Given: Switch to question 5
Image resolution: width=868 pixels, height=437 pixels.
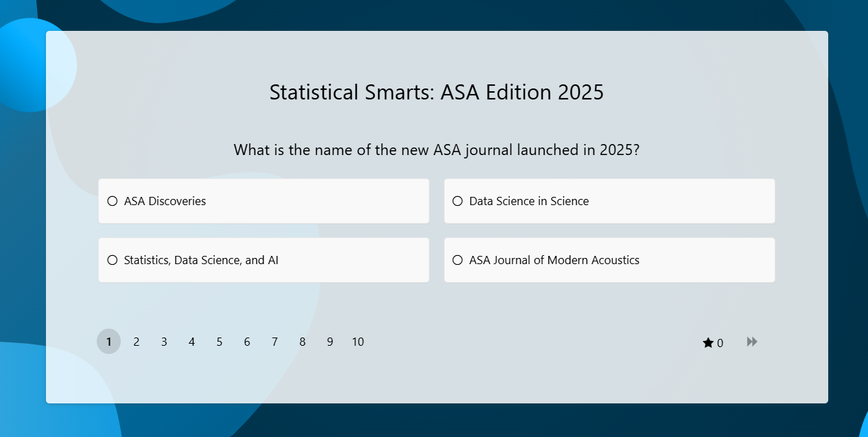Looking at the screenshot, I should click(220, 342).
